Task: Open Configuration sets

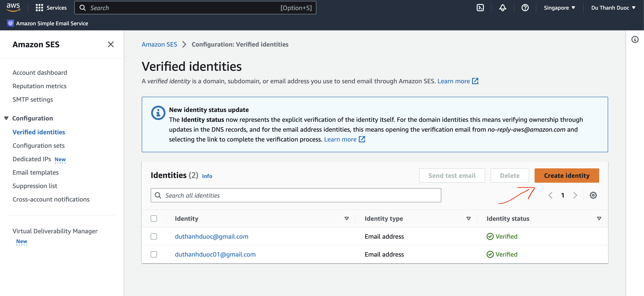Action: click(39, 145)
